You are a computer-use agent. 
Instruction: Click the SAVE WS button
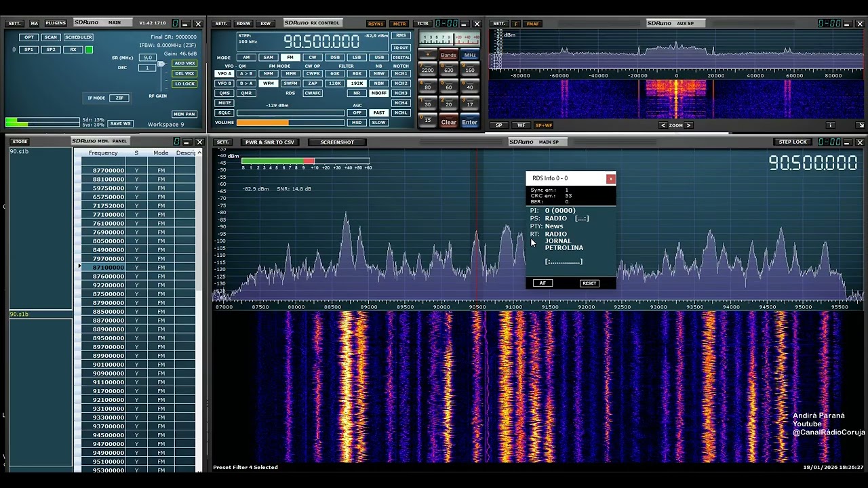(x=120, y=123)
